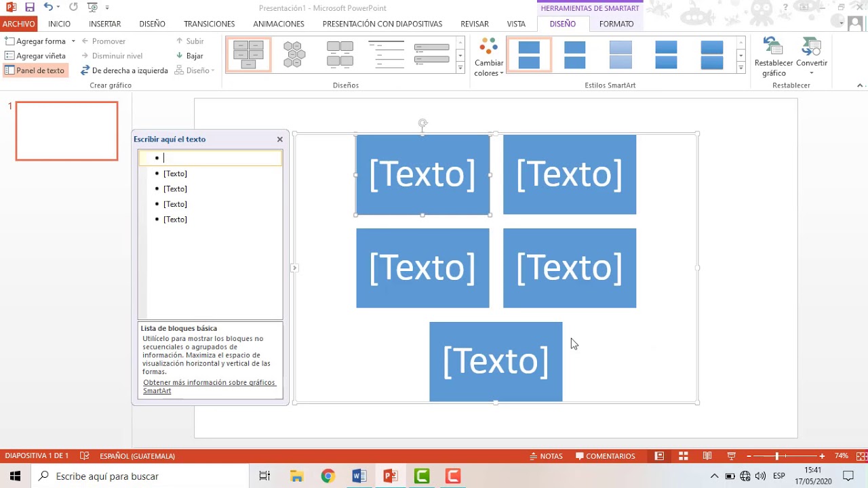Select the fourth SmartArt style
Image resolution: width=868 pixels, height=488 pixels.
(666, 55)
